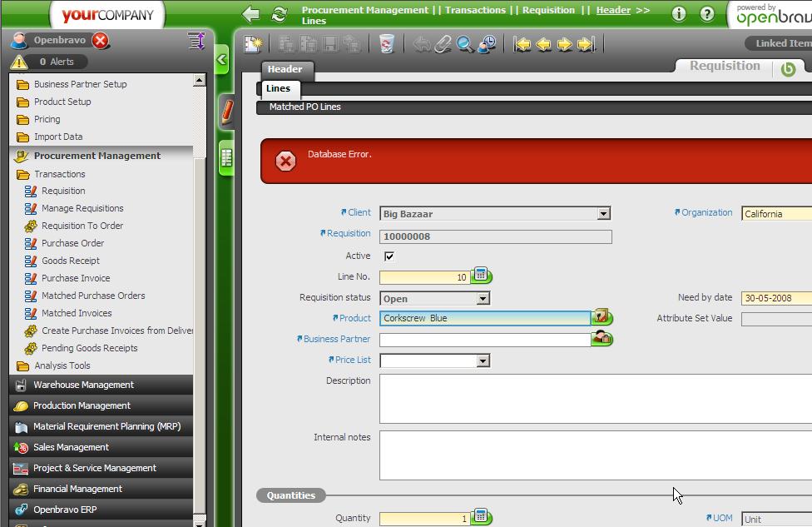Open Business Partner selector icon
Image resolution: width=812 pixels, height=527 pixels.
tap(602, 338)
